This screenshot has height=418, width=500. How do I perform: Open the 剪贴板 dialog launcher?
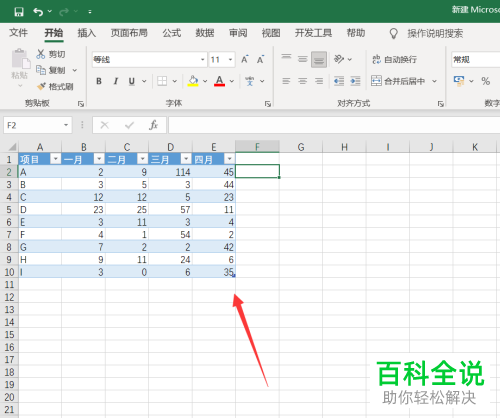click(x=81, y=104)
